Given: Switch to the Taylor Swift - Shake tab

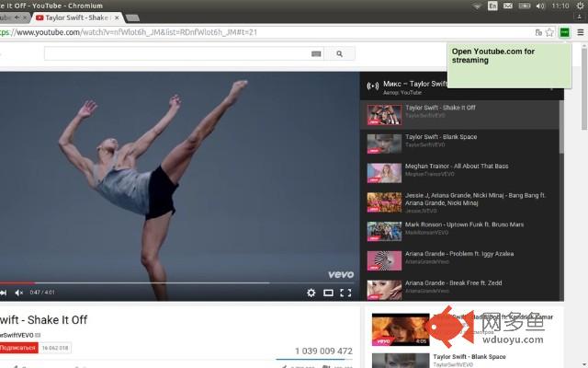Looking at the screenshot, I should 77,17.
